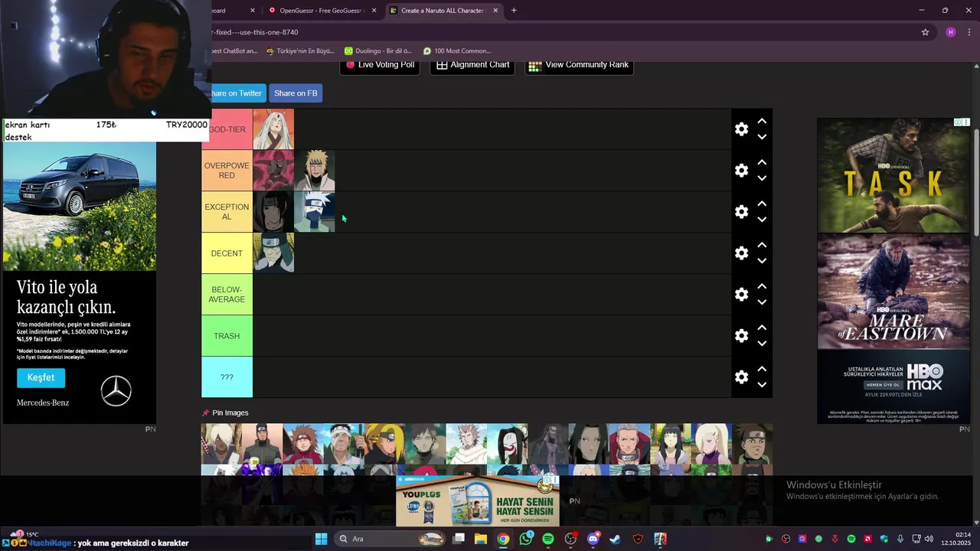Click Keşfet button in Mercedes ad
This screenshot has height=551, width=980.
point(41,377)
